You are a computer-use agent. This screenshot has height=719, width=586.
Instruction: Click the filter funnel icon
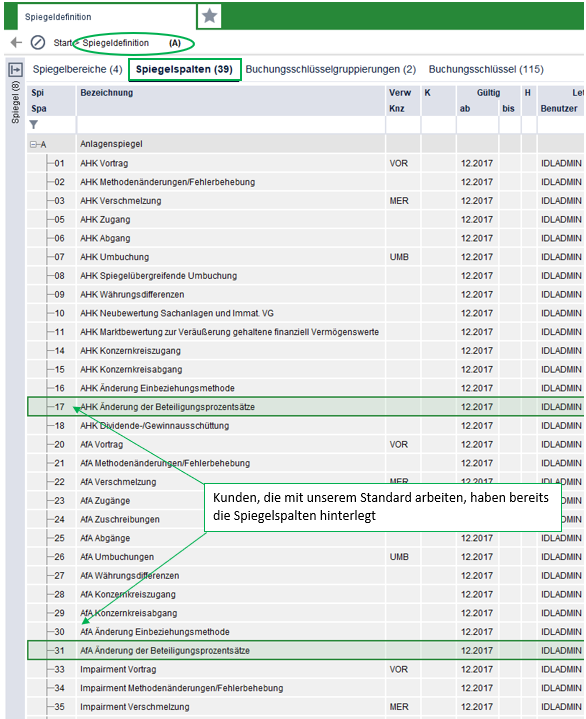coord(33,125)
